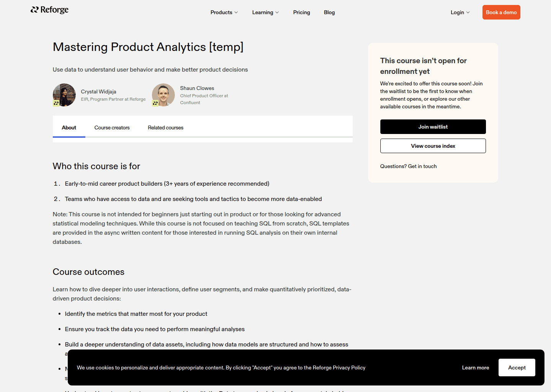The image size is (551, 392).
Task: Click the Book a demo button
Action: [501, 12]
